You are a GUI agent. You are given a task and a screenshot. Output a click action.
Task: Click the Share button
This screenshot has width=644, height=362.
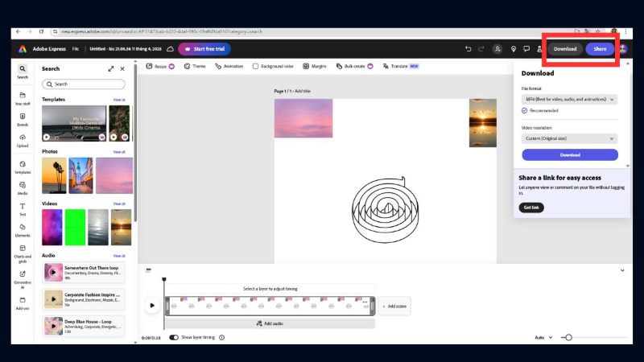(x=600, y=49)
